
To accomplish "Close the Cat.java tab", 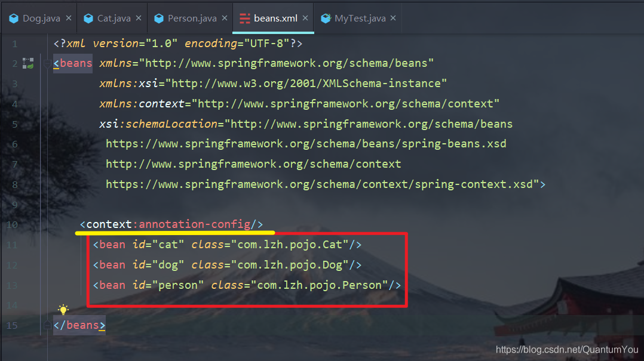I will pyautogui.click(x=139, y=18).
